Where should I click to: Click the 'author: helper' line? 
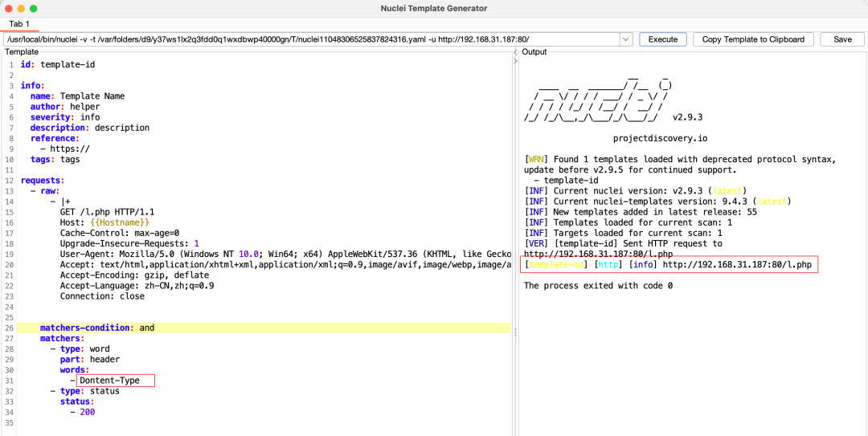[65, 106]
